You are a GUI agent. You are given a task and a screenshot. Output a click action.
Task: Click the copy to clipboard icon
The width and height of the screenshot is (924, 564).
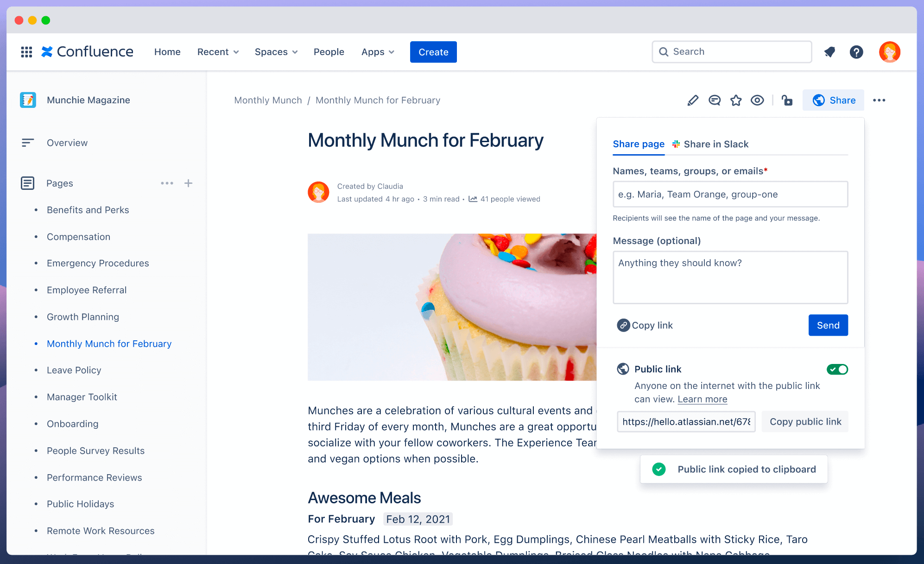click(622, 325)
